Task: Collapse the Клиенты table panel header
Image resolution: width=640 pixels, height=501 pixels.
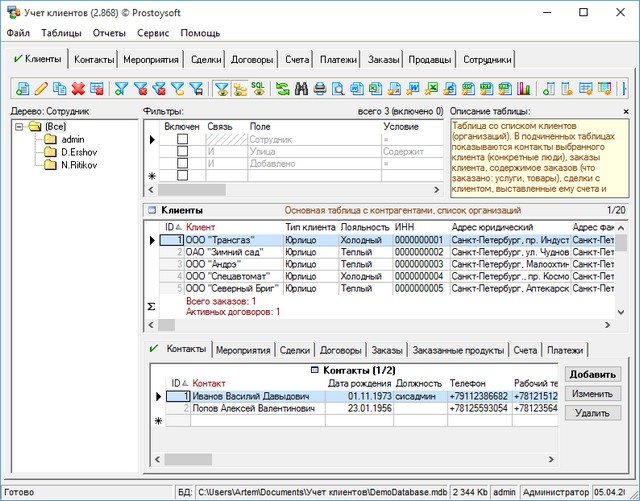Action: click(151, 211)
